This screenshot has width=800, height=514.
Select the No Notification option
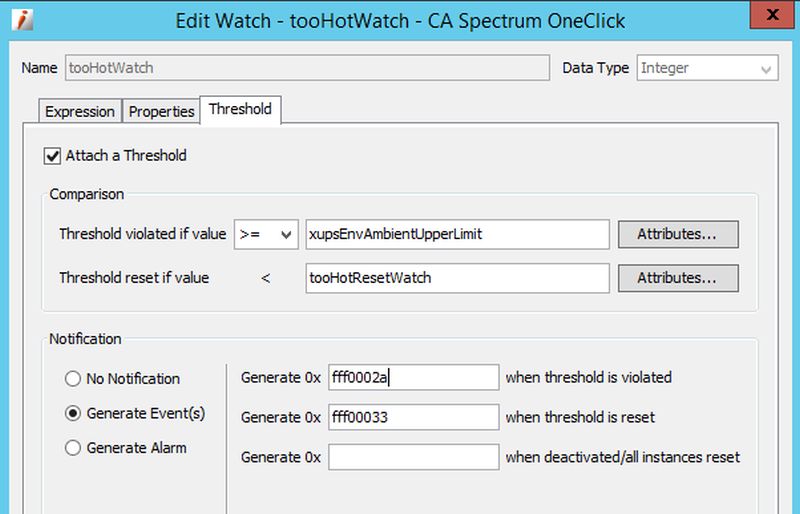pos(73,379)
